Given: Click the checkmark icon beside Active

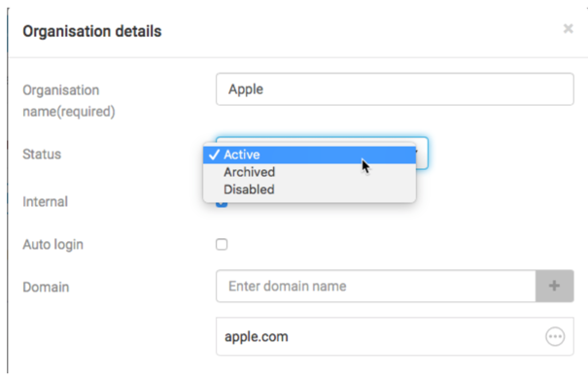Looking at the screenshot, I should [x=214, y=155].
